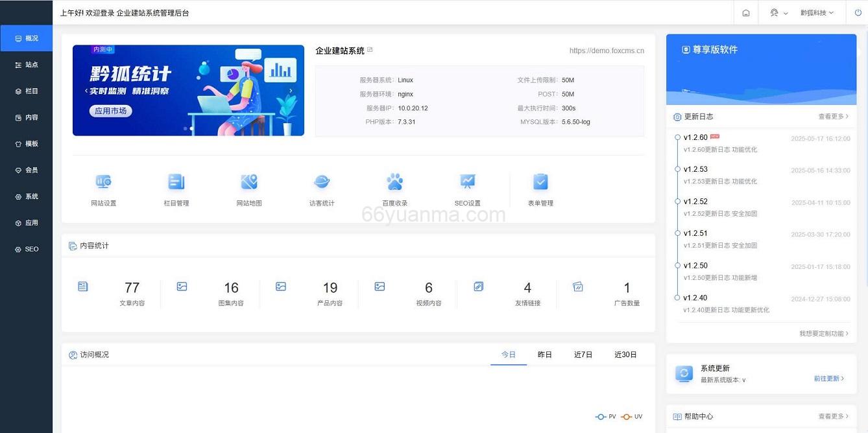
Task: Select the 系统 item in sidebar
Action: tap(26, 196)
